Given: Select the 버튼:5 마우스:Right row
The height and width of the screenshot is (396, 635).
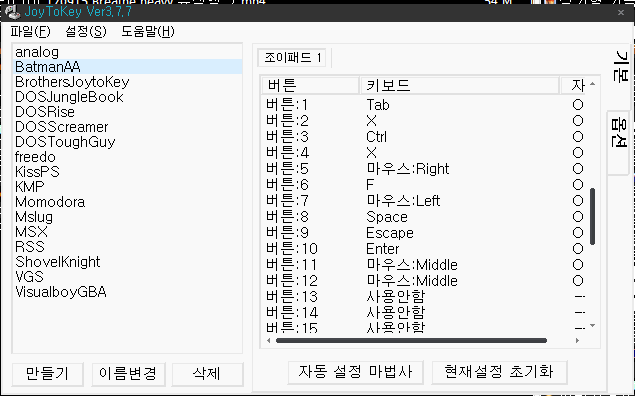Looking at the screenshot, I should (424, 169).
